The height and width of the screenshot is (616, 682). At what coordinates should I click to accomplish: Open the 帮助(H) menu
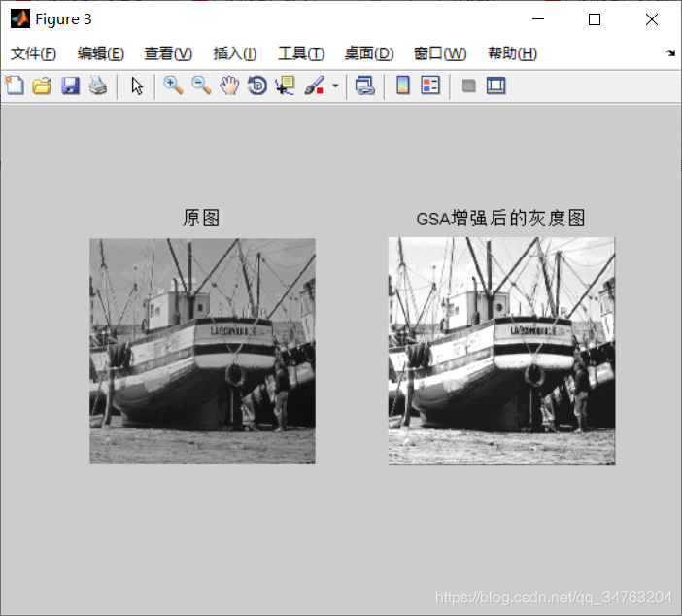512,53
